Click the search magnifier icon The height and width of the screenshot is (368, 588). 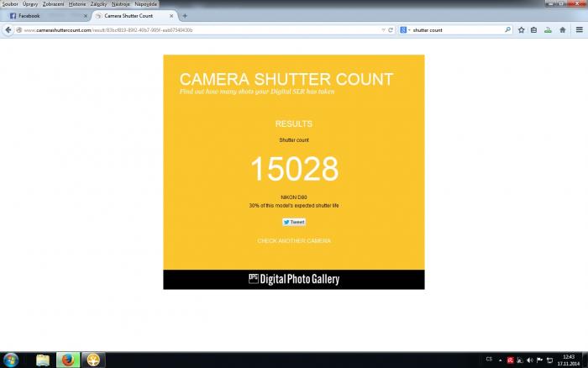coord(507,29)
